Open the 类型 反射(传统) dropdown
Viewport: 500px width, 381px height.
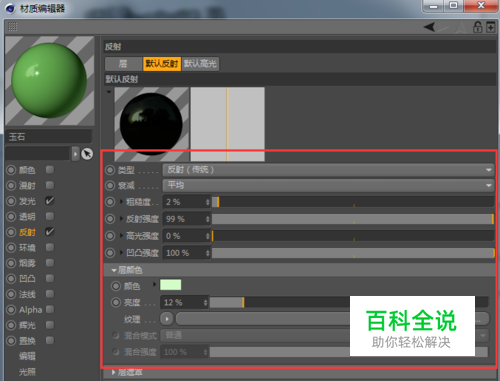click(x=328, y=170)
